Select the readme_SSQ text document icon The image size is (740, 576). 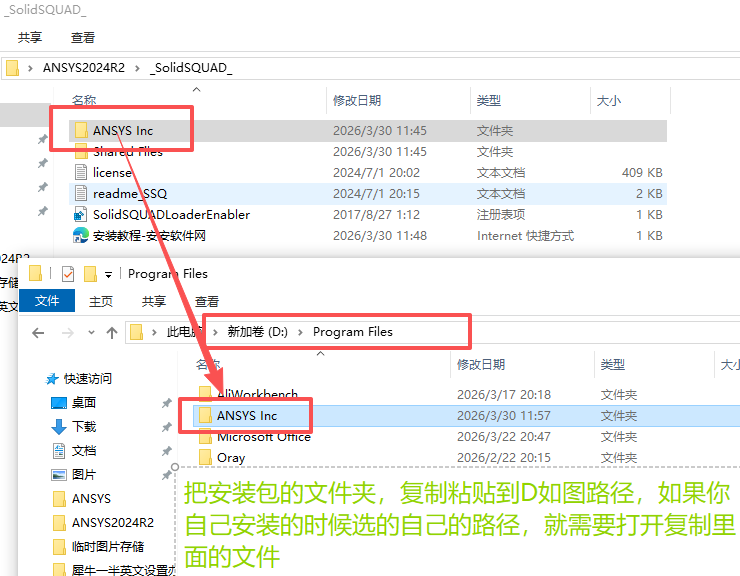tap(81, 194)
